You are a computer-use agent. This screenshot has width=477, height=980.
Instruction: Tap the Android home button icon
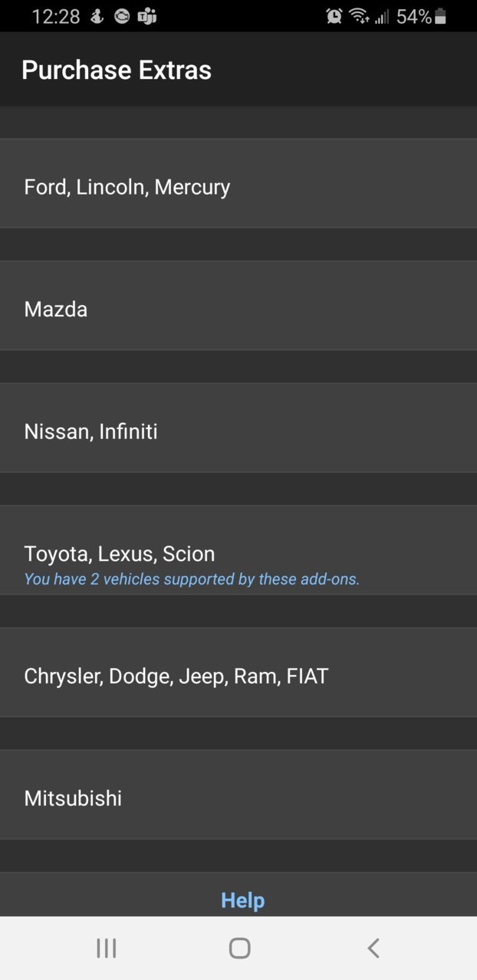pos(239,949)
